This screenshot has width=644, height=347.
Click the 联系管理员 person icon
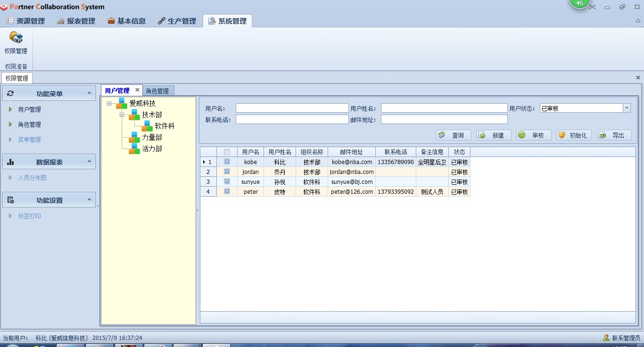click(x=606, y=338)
